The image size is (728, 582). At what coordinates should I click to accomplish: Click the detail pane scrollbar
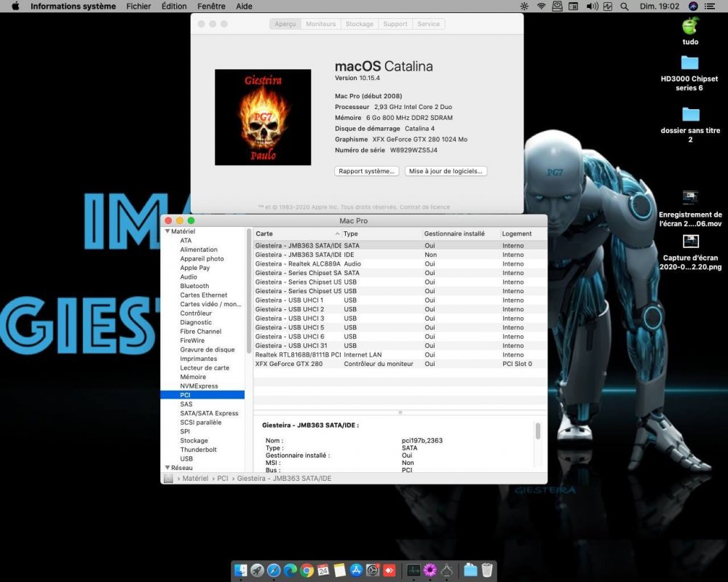[x=538, y=431]
